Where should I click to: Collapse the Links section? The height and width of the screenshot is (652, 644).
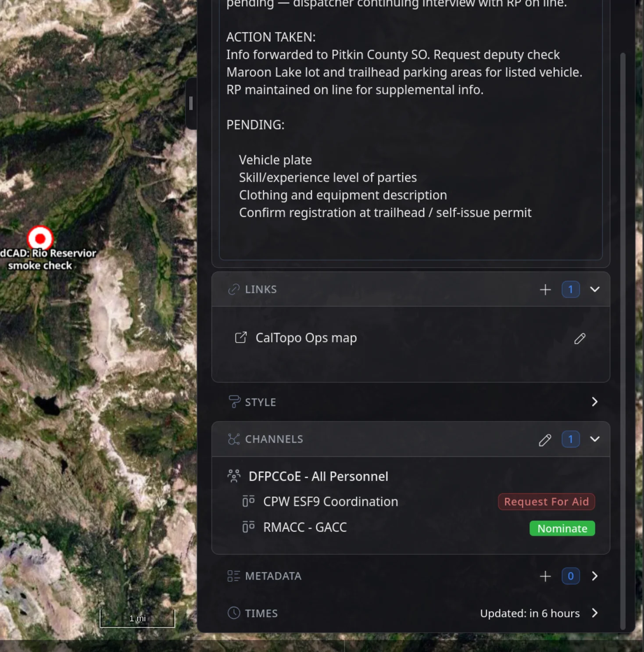(594, 290)
